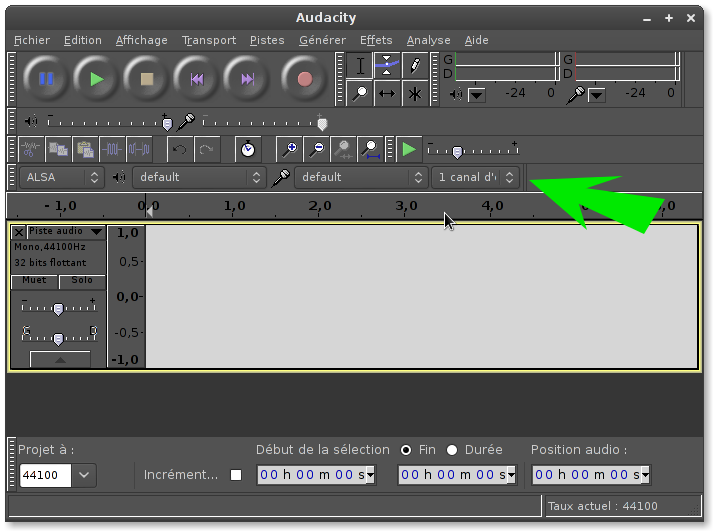Open the Affichage menu
The width and height of the screenshot is (713, 531).
click(141, 40)
